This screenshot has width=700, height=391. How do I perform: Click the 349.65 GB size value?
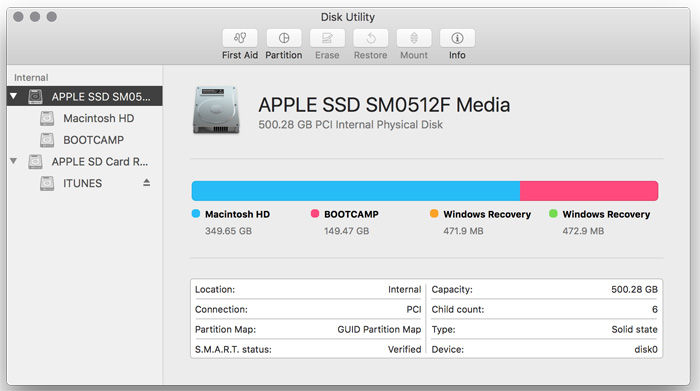pos(229,231)
